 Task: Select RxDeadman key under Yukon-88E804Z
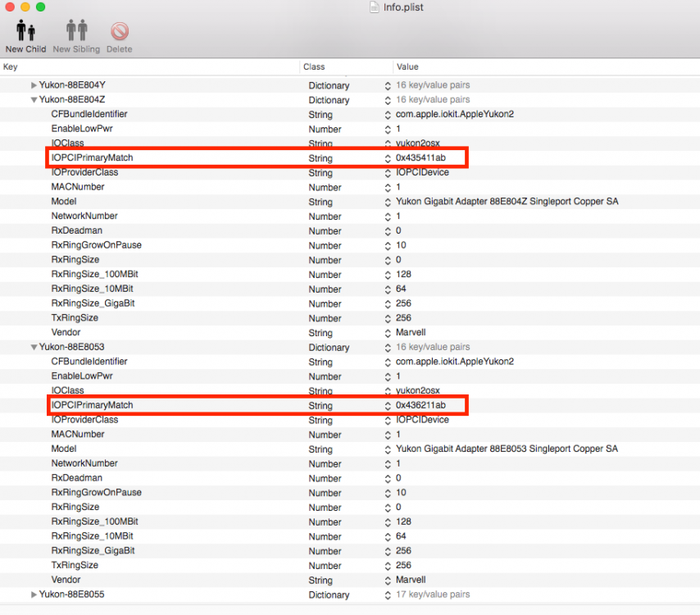point(77,230)
